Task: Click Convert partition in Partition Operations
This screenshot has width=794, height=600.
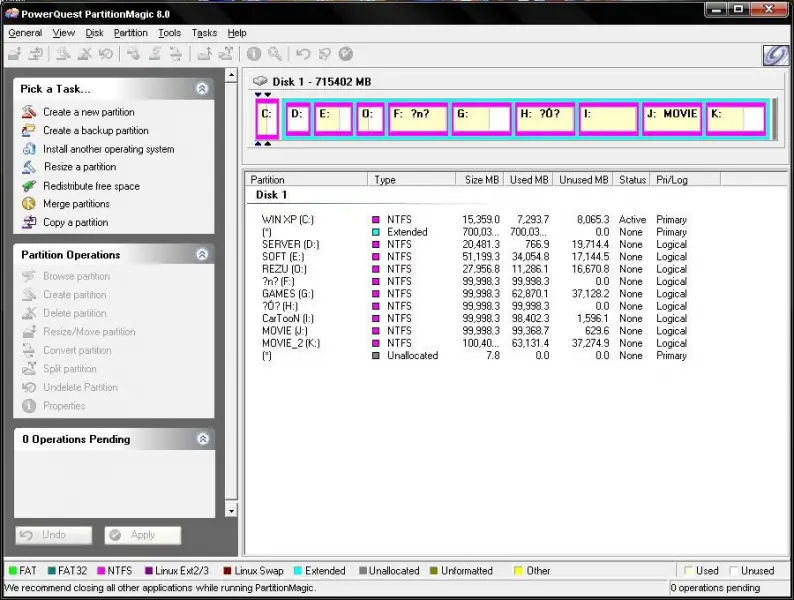Action: 77,350
